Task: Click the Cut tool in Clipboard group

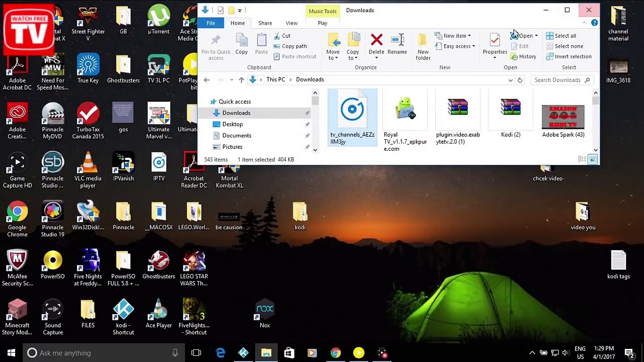Action: pos(282,36)
